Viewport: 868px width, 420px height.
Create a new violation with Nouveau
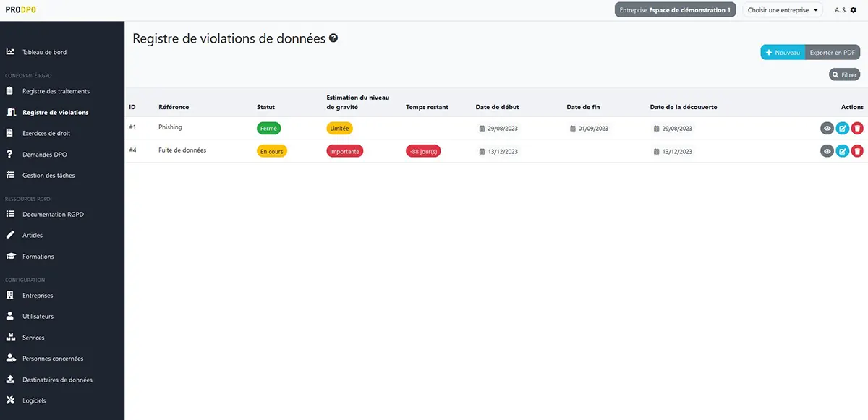[783, 53]
